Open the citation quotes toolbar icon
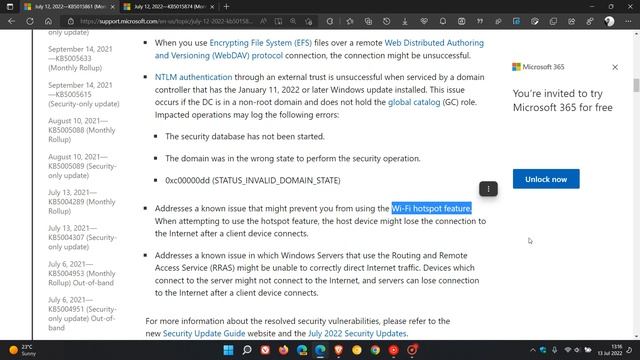This screenshot has width=640, height=360. coord(480,21)
